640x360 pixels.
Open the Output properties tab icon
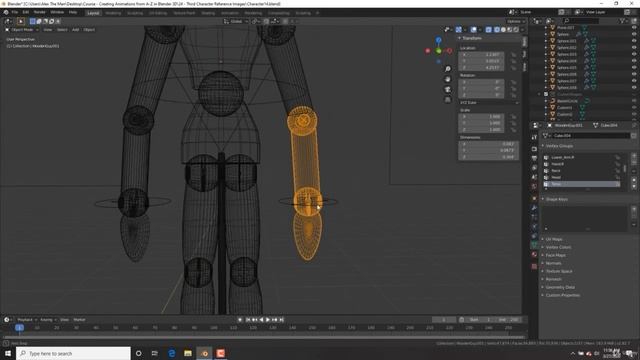coord(534,158)
